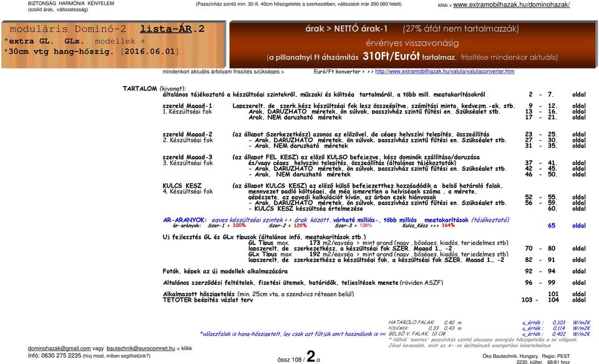
Task: Click the "GL Típus max. 173 m2/egység" line
Action: click(x=378, y=242)
